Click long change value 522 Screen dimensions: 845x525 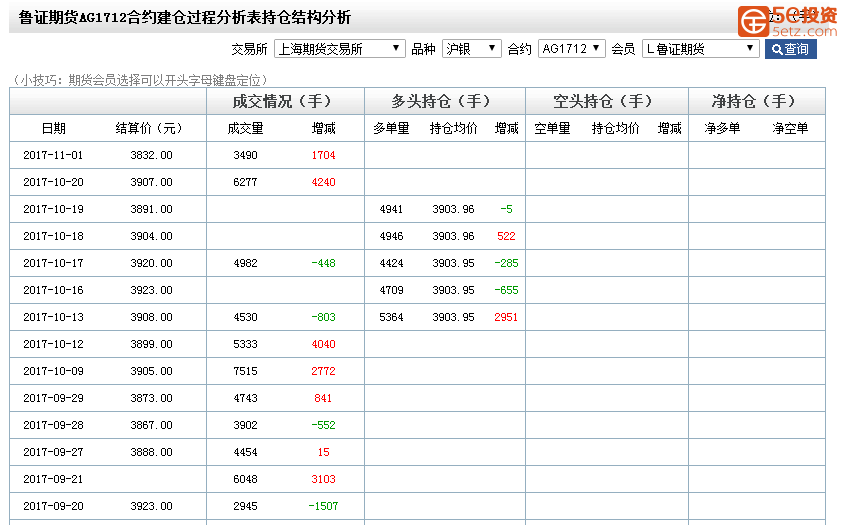tap(506, 236)
